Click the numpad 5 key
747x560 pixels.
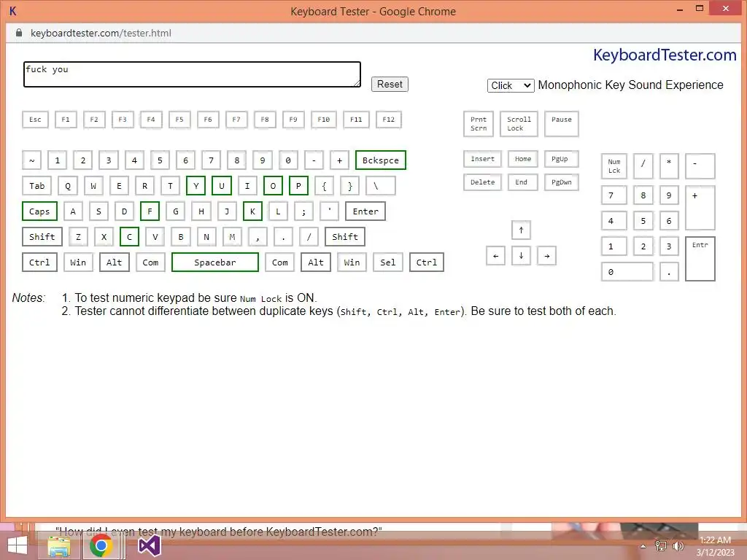pyautogui.click(x=643, y=221)
